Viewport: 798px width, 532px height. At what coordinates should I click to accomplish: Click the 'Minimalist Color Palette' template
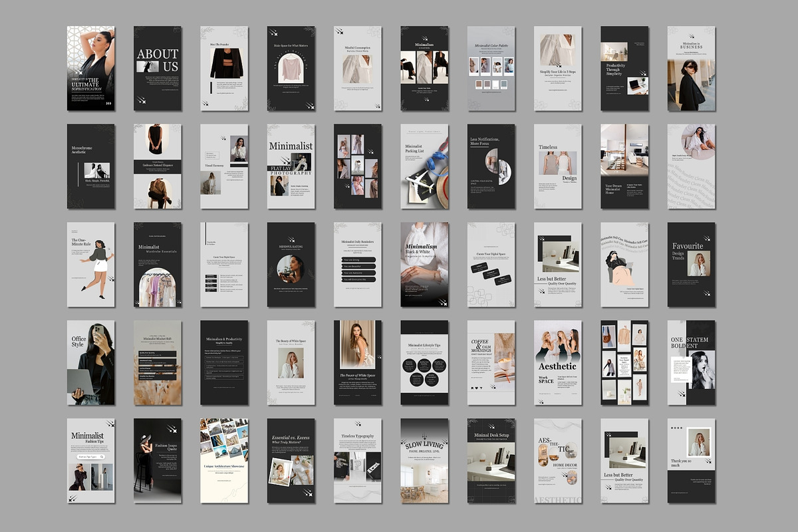click(491, 68)
